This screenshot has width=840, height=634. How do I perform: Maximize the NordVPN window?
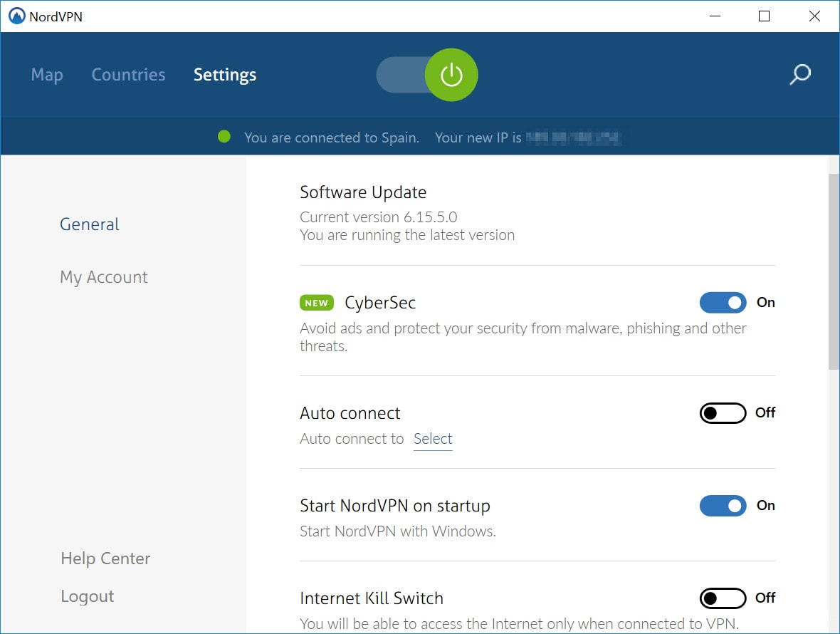(x=765, y=16)
